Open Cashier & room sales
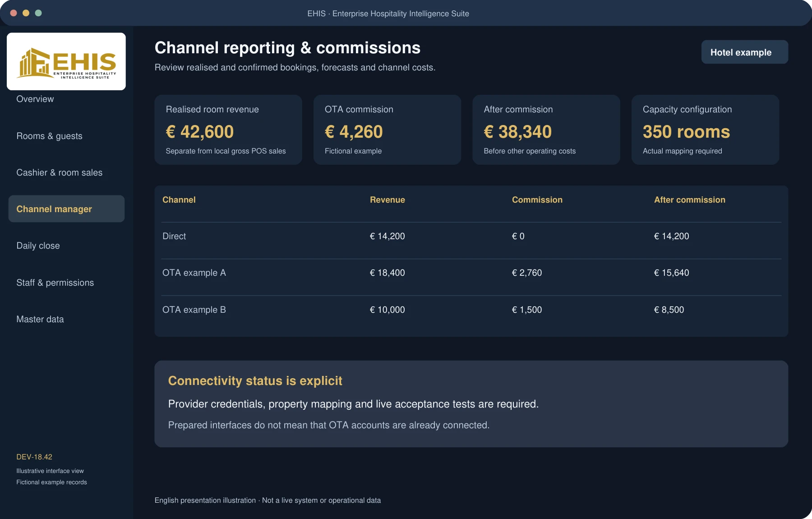Image resolution: width=812 pixels, height=519 pixels. [x=60, y=172]
